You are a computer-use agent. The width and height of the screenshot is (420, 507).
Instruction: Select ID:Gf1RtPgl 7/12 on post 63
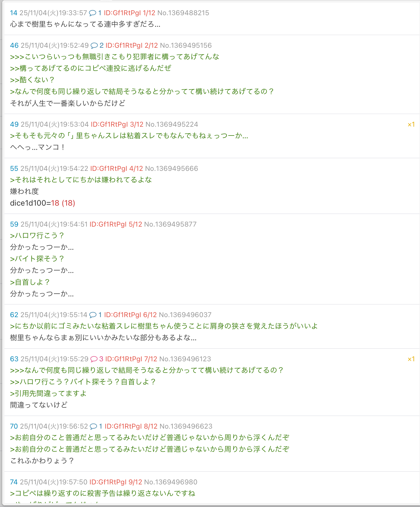pos(131,359)
